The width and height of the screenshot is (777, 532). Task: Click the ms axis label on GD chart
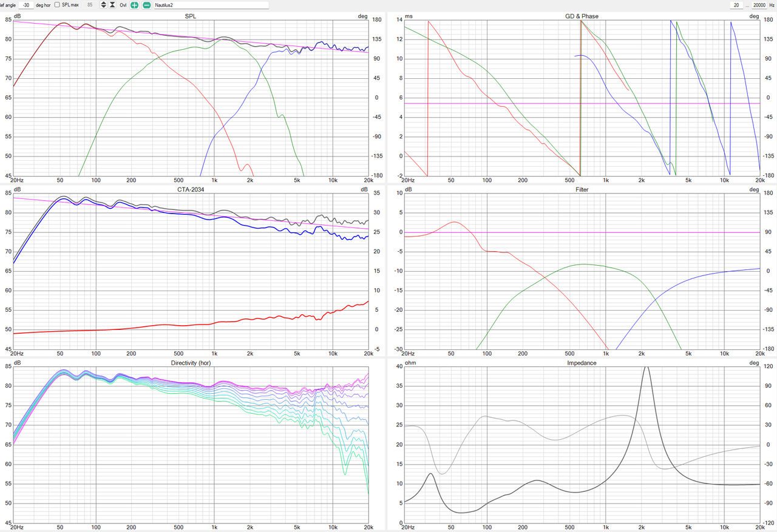tap(409, 16)
